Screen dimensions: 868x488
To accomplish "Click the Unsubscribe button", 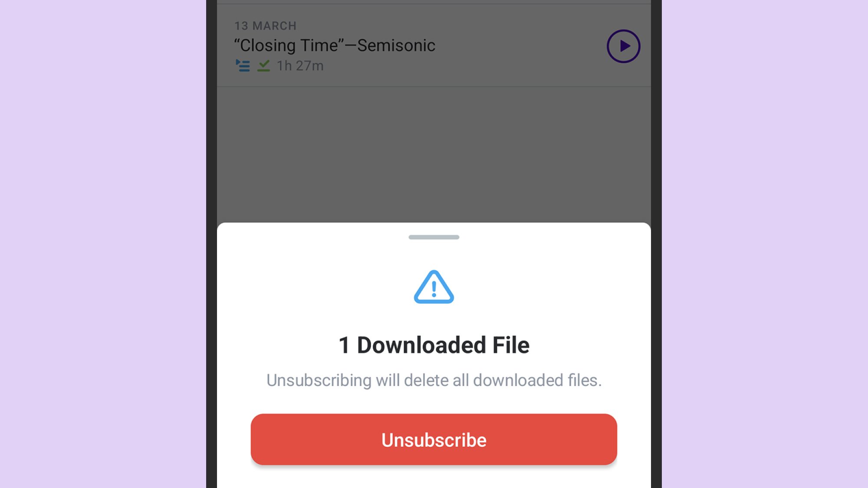I will pos(434,439).
